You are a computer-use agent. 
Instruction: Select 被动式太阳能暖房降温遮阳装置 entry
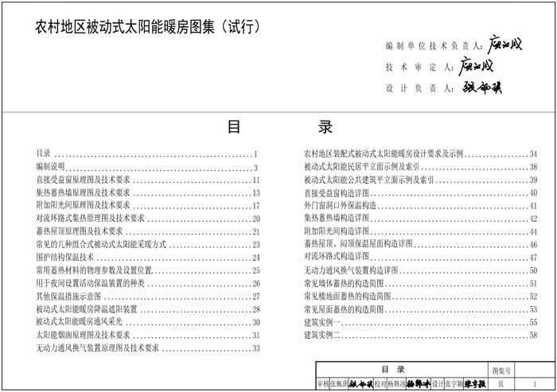(x=148, y=309)
